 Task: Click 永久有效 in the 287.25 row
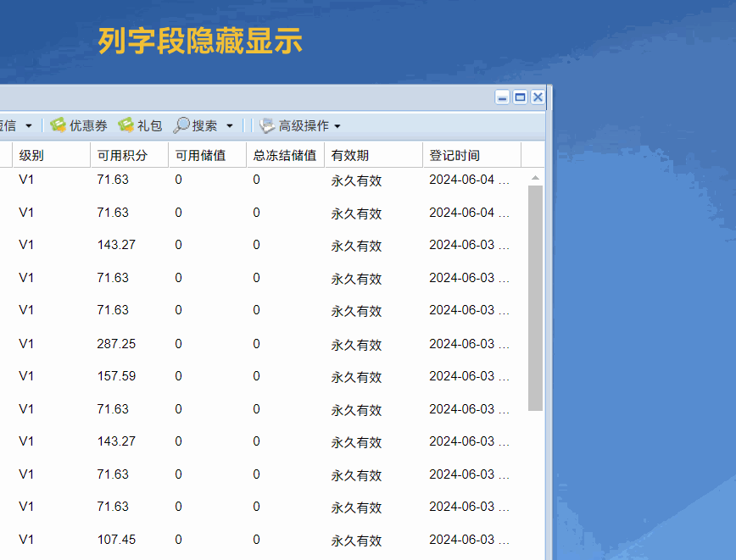click(x=356, y=345)
